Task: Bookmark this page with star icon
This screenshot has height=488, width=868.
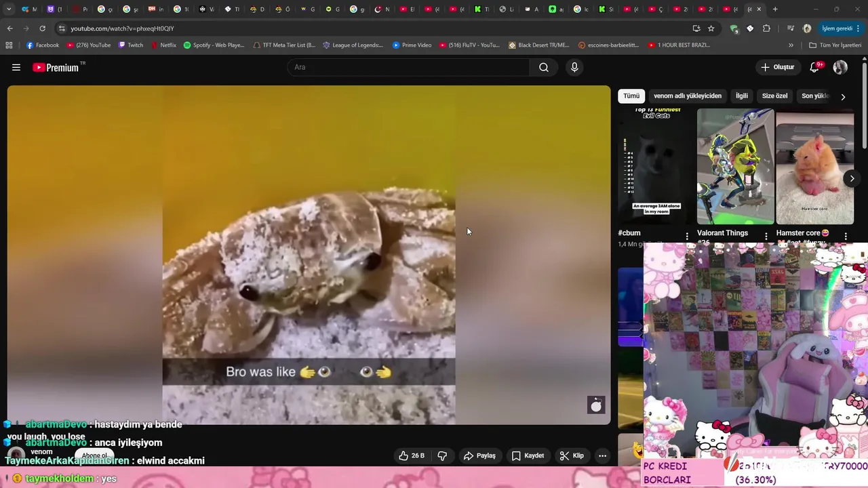Action: tap(711, 28)
